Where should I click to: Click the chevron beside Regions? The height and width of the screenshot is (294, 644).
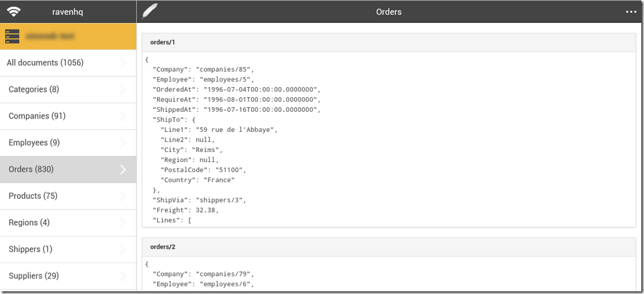pos(123,222)
